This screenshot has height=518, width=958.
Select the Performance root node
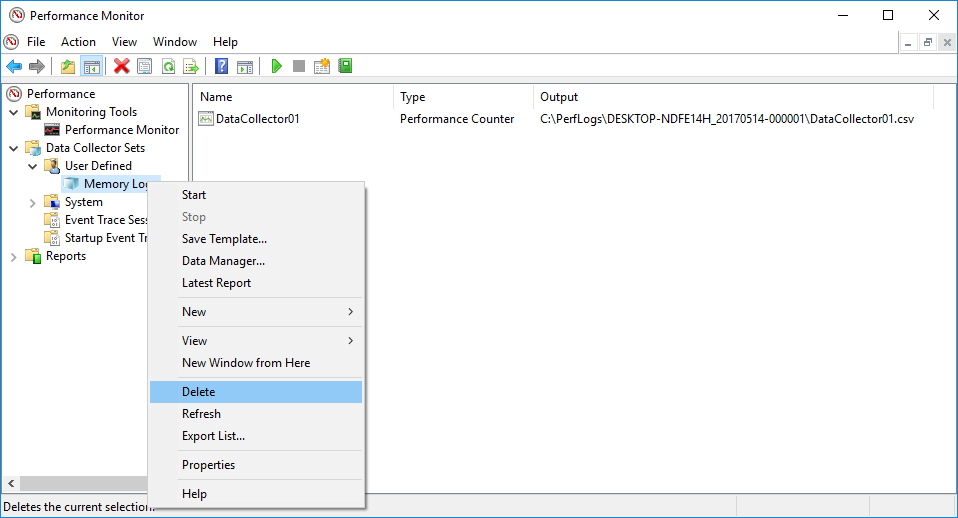[60, 93]
